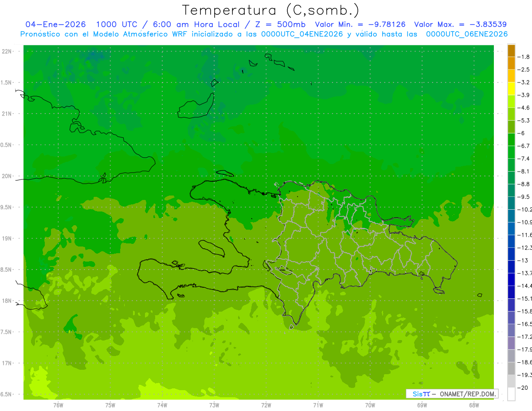Screen dimensions: 532x411
Task: Click the purple swatch between -17.2 and -17.9
Action: point(511,343)
